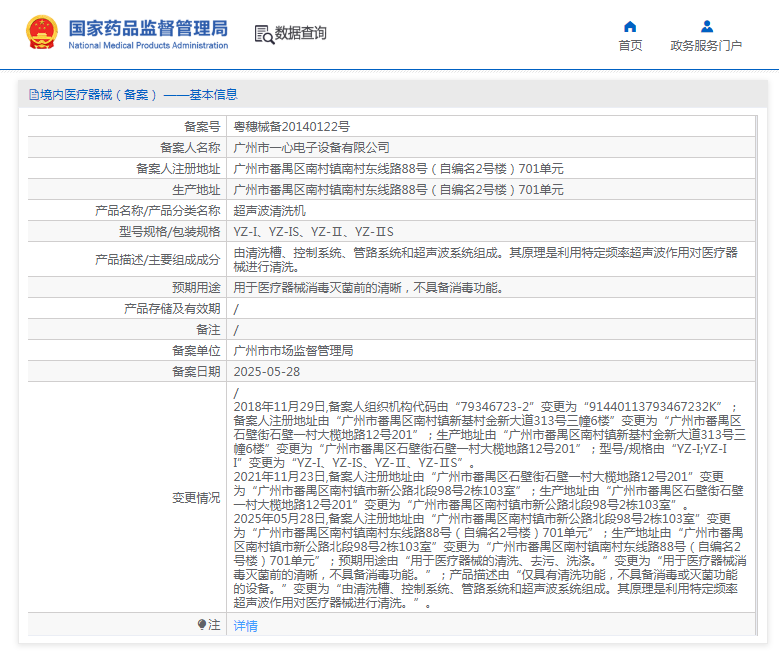
Task: Select the 境内医疗器械（备案）——基本信息 heading
Action: pyautogui.click(x=138, y=94)
